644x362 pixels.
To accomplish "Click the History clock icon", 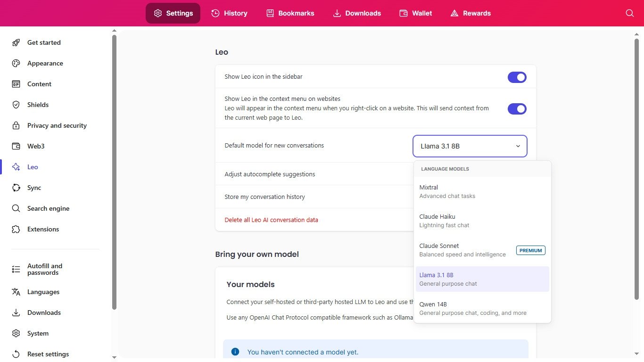I will tap(215, 13).
